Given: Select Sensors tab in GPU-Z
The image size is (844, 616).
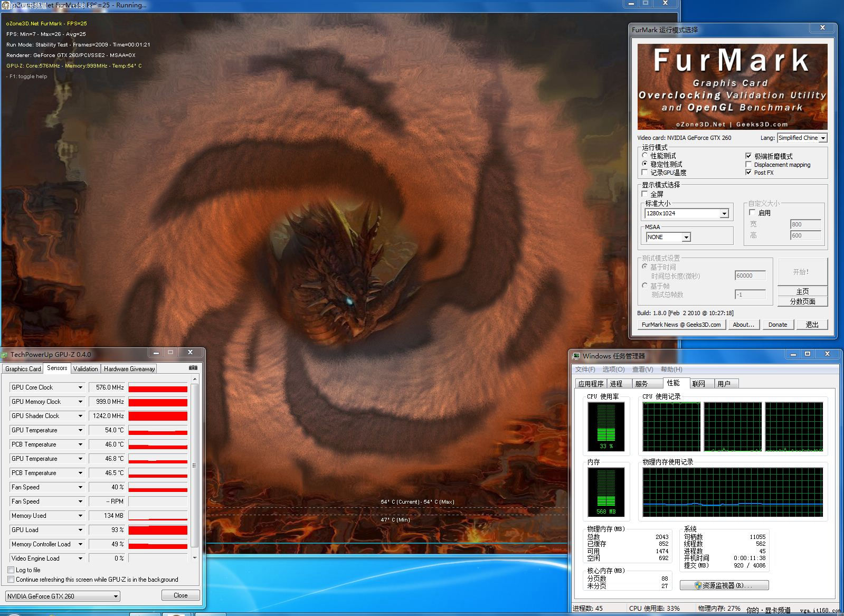Looking at the screenshot, I should pos(57,368).
